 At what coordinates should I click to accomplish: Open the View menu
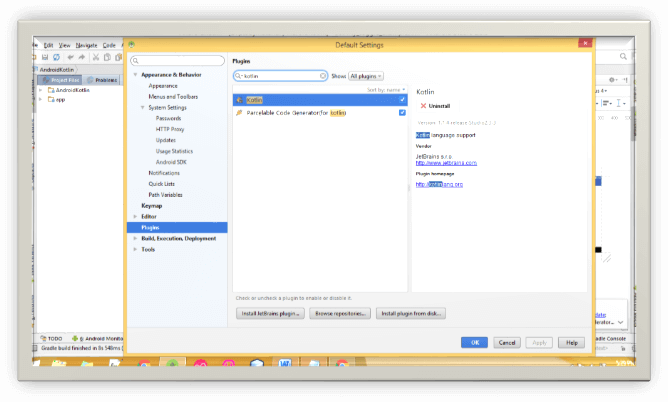point(65,45)
